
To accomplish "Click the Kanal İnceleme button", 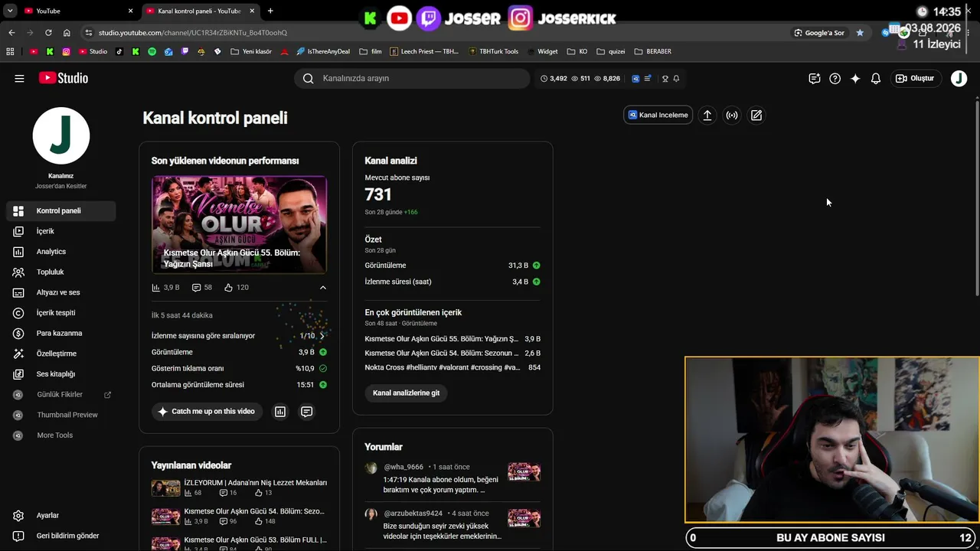I will (658, 115).
